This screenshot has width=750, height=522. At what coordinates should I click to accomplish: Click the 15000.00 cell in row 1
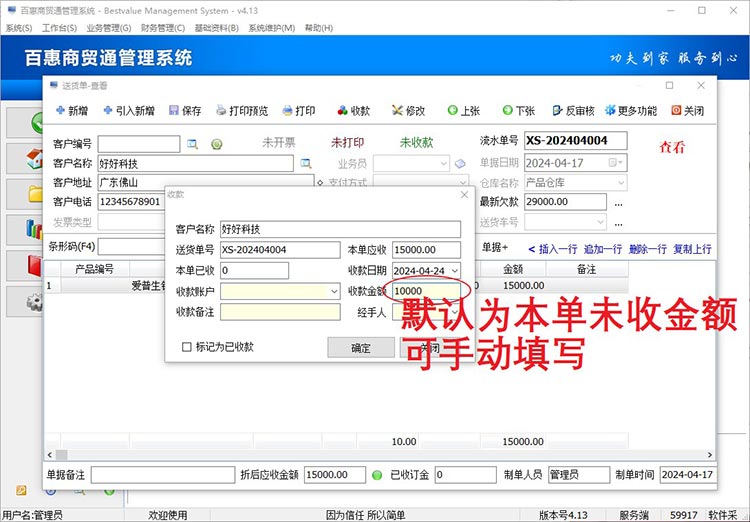pyautogui.click(x=523, y=286)
